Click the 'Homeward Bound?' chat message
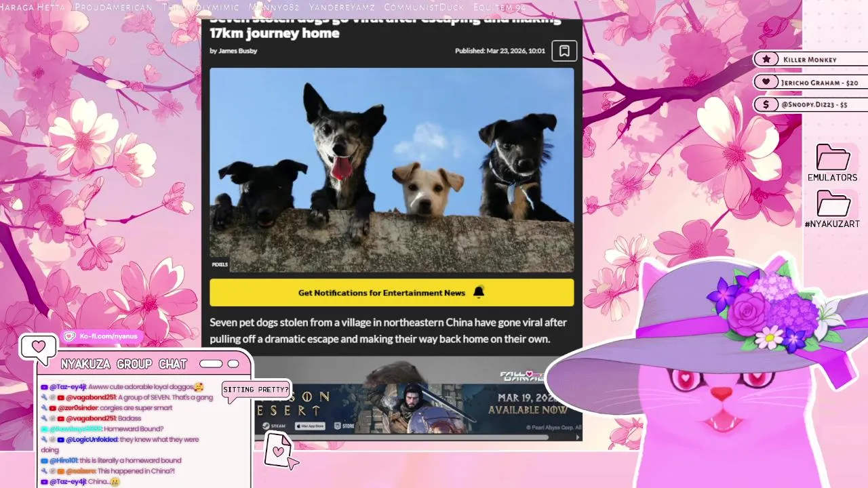868x488 pixels. click(133, 429)
